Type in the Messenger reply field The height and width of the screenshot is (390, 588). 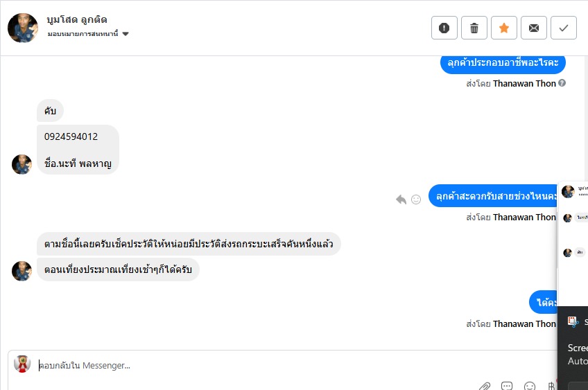click(x=277, y=365)
